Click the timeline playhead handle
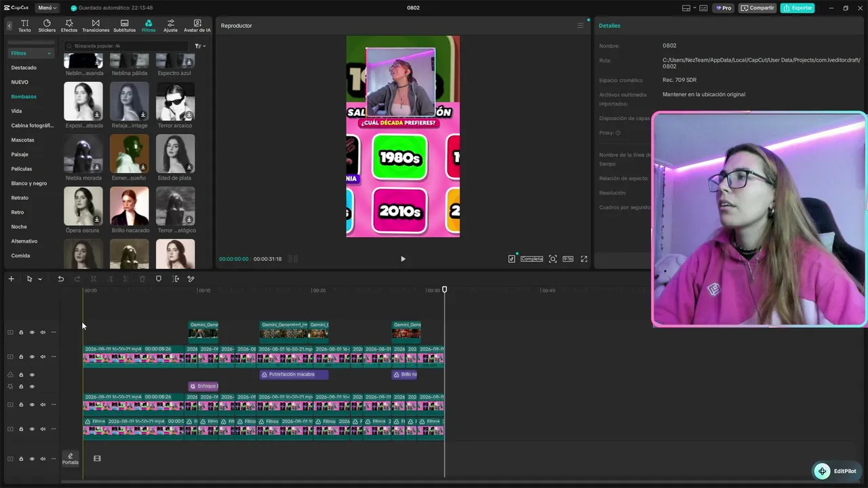The image size is (868, 488). tap(445, 290)
